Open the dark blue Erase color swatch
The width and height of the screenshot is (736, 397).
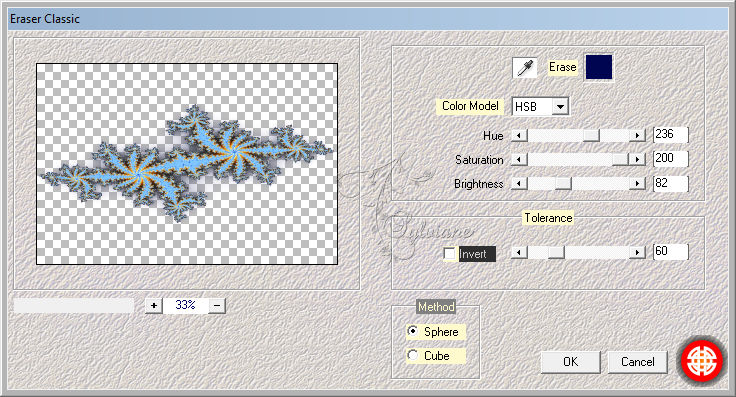point(598,67)
